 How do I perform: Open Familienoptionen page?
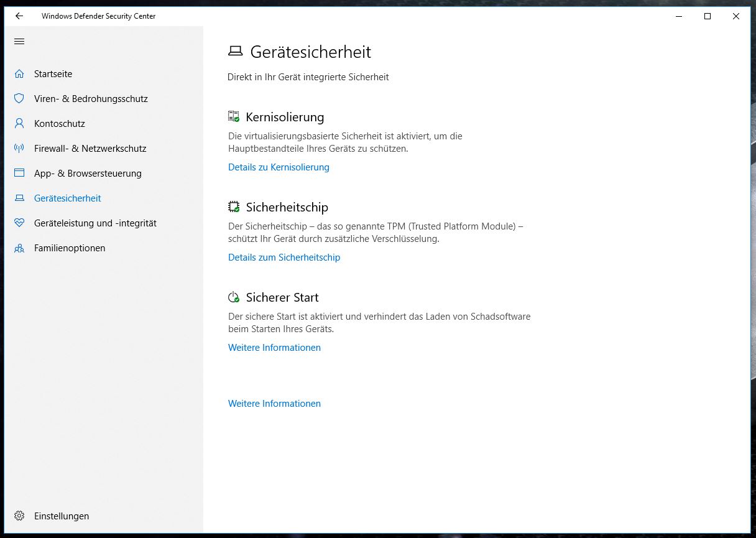tap(70, 248)
